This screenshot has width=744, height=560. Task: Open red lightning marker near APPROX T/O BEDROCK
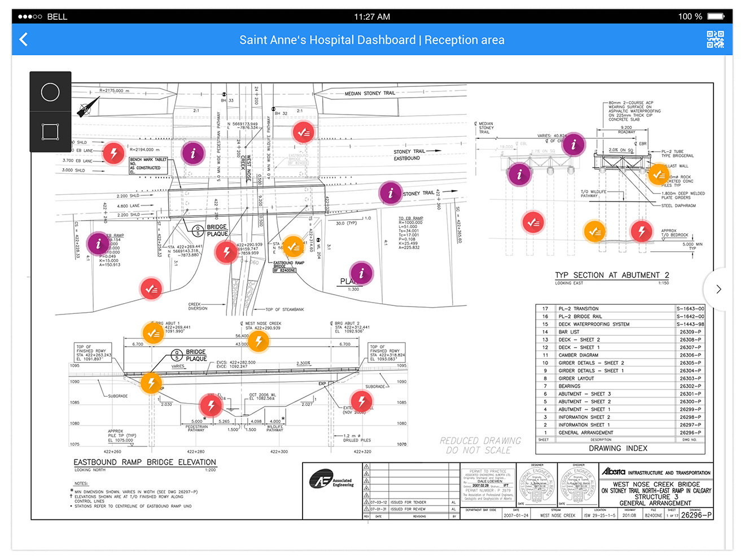[641, 231]
